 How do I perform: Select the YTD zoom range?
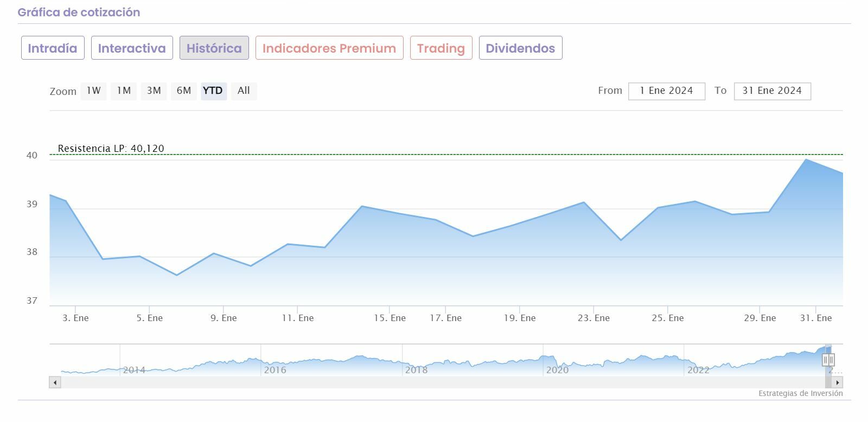(x=213, y=91)
